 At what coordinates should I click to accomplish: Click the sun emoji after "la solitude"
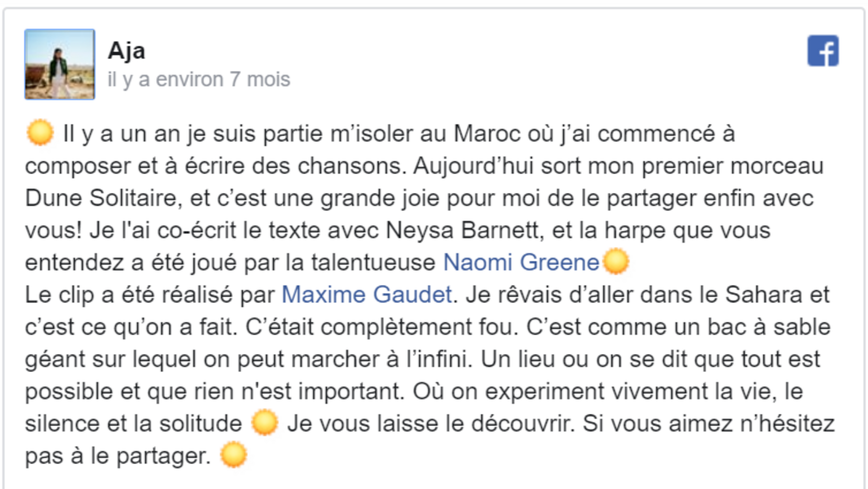click(x=265, y=423)
